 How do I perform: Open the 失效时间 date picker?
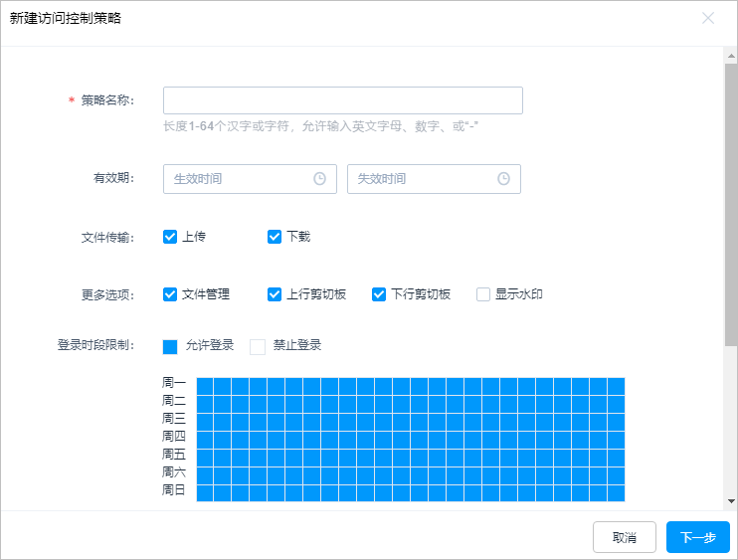423,179
